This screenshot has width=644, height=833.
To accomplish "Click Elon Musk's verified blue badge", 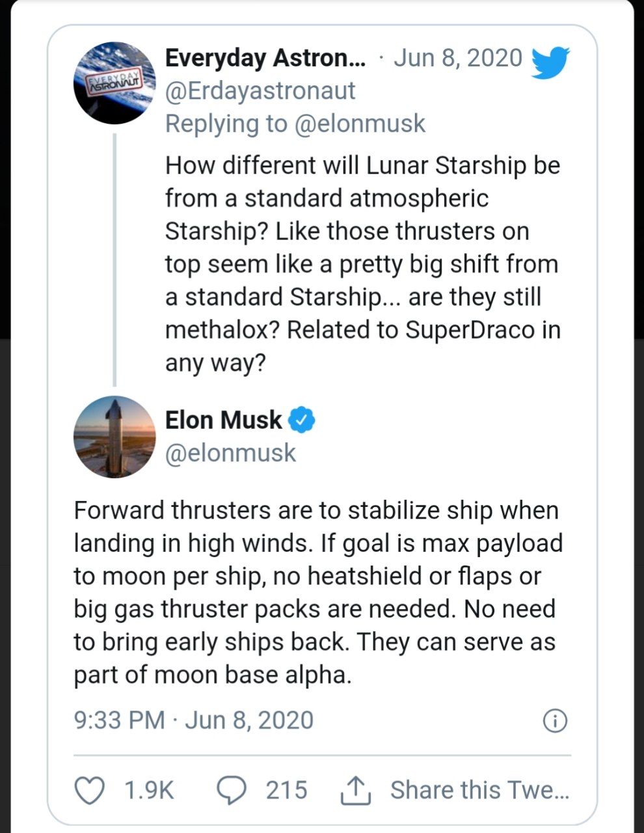I will [x=301, y=420].
